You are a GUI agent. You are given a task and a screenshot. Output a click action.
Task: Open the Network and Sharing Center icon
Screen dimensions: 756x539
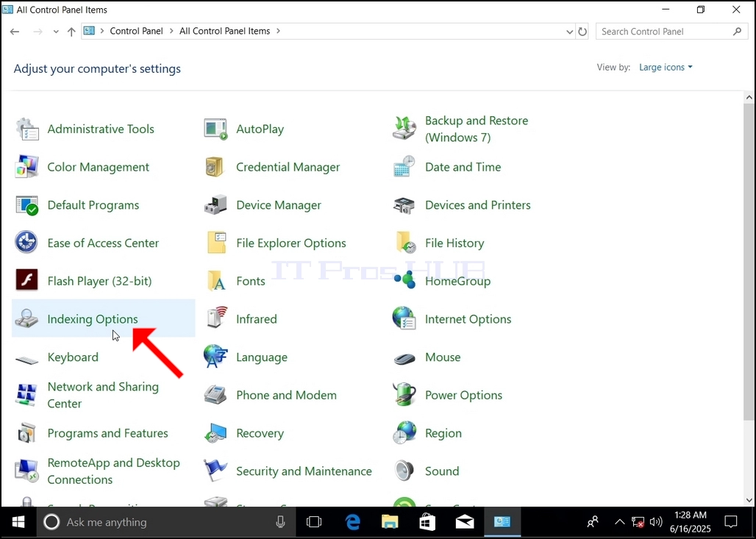pos(27,395)
